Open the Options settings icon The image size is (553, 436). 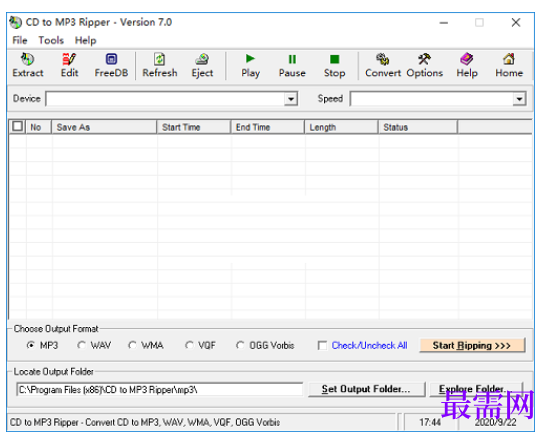pos(425,66)
